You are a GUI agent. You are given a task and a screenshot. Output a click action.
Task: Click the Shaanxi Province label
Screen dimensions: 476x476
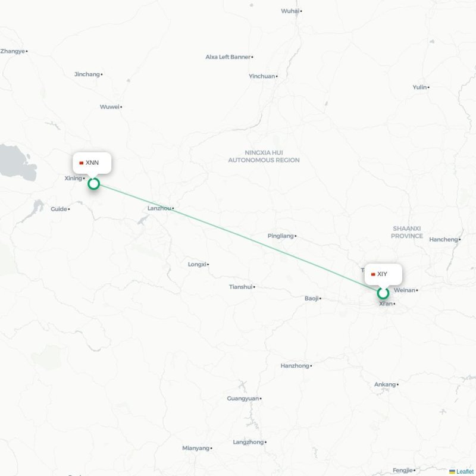[x=407, y=232]
